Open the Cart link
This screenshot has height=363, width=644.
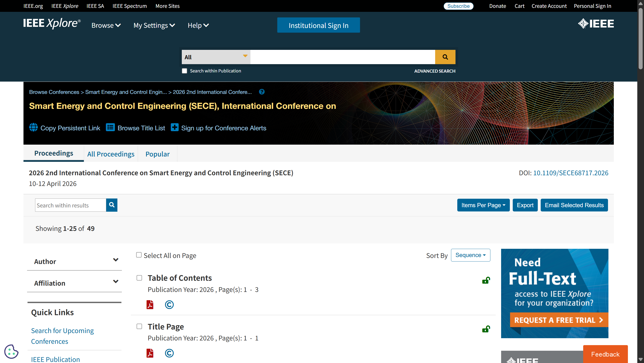519,6
